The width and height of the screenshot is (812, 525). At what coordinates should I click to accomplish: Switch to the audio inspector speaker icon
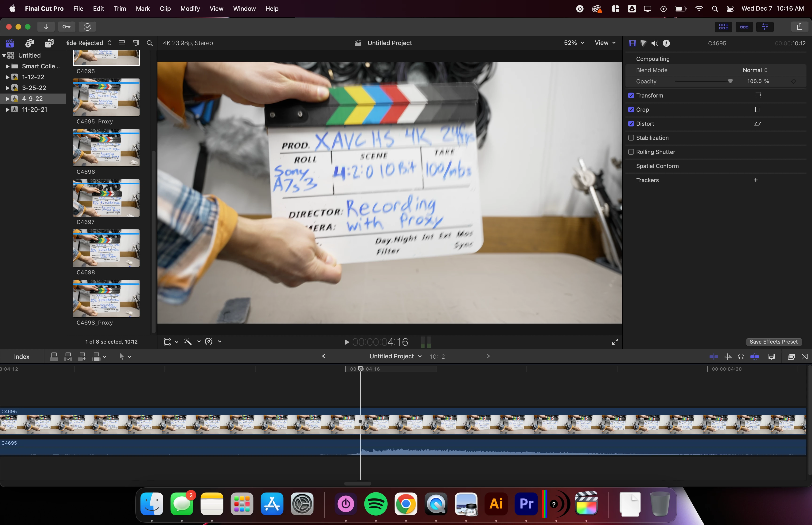click(655, 43)
